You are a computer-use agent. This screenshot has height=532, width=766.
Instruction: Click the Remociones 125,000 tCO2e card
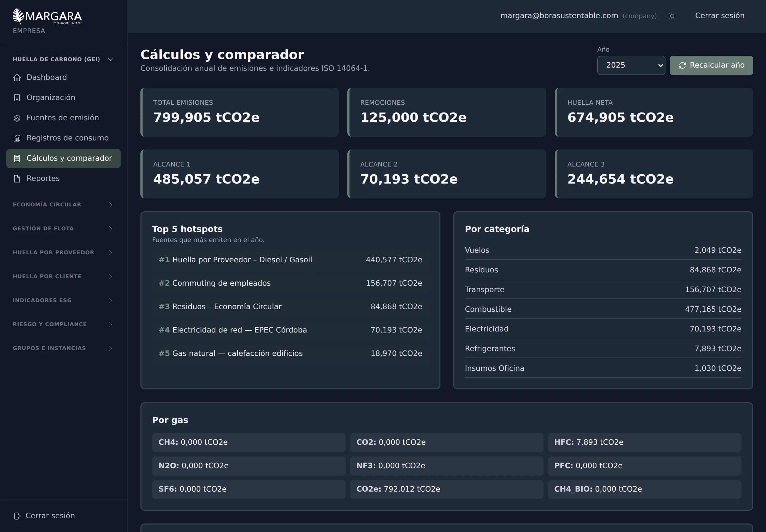click(x=447, y=112)
